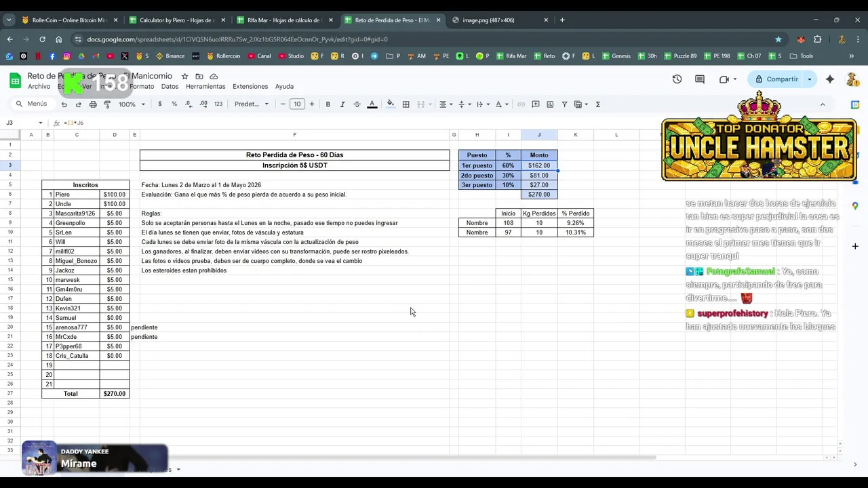Open the Puzzle 89 bookmark
The image size is (868, 488).
pos(680,56)
